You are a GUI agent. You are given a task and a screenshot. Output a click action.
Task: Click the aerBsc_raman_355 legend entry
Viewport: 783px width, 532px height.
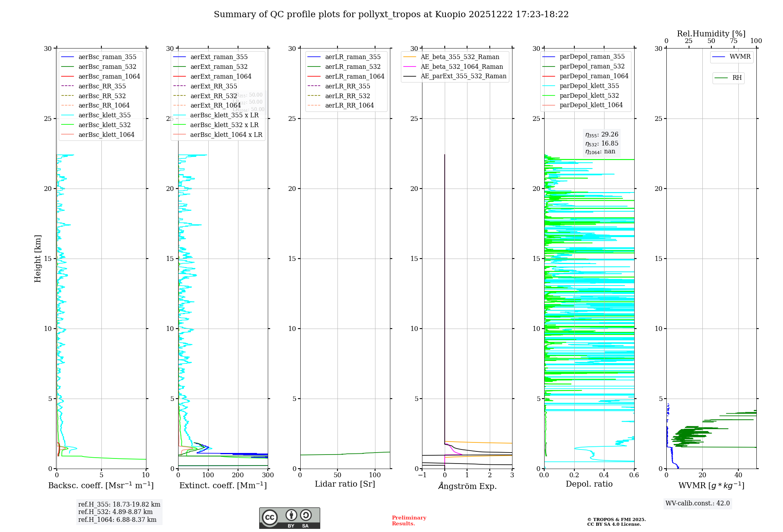click(107, 57)
